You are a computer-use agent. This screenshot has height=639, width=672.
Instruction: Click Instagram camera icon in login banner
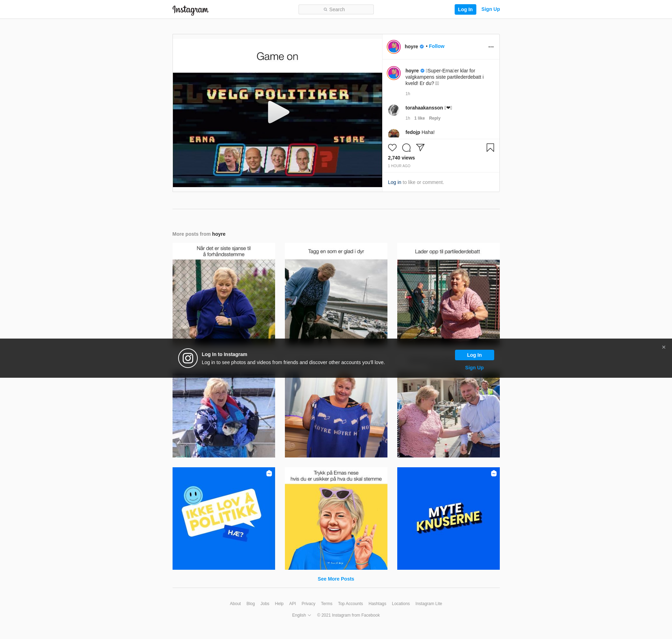pyautogui.click(x=188, y=358)
